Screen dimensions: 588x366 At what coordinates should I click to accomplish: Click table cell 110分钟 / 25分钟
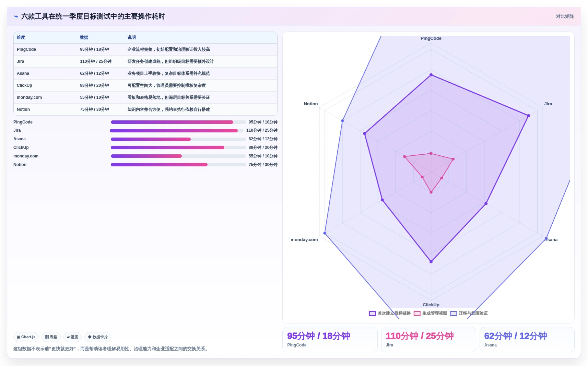tap(96, 61)
